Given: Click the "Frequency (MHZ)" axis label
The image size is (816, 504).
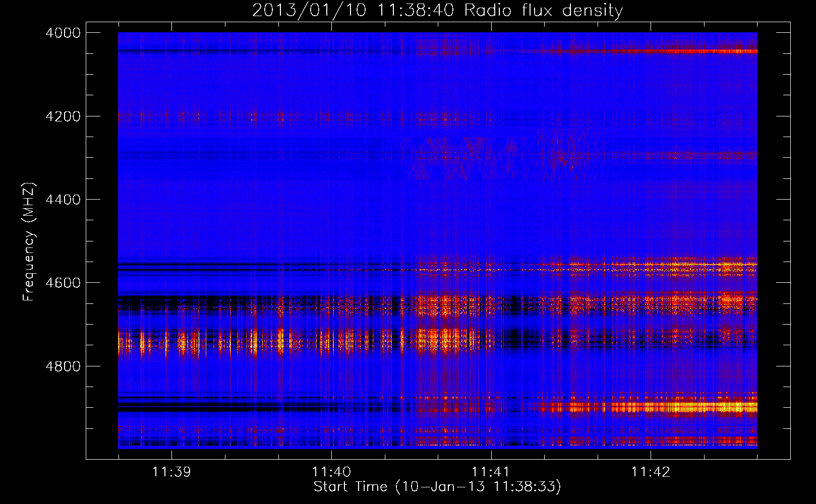Looking at the screenshot, I should (29, 242).
